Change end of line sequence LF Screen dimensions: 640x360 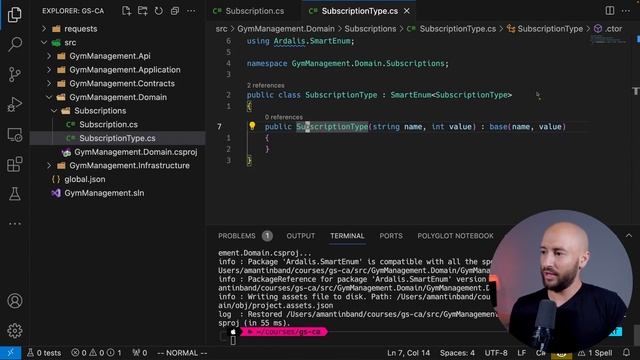click(x=522, y=353)
